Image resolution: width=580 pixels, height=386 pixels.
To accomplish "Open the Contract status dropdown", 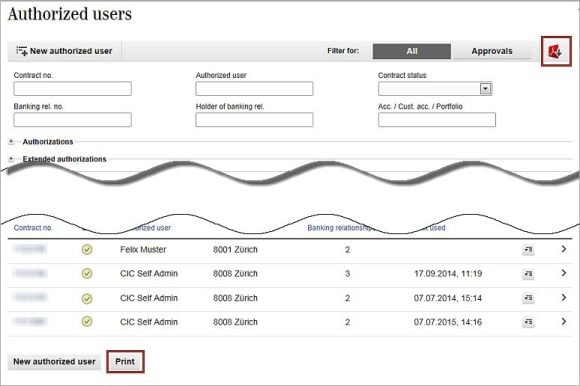I will pyautogui.click(x=435, y=89).
